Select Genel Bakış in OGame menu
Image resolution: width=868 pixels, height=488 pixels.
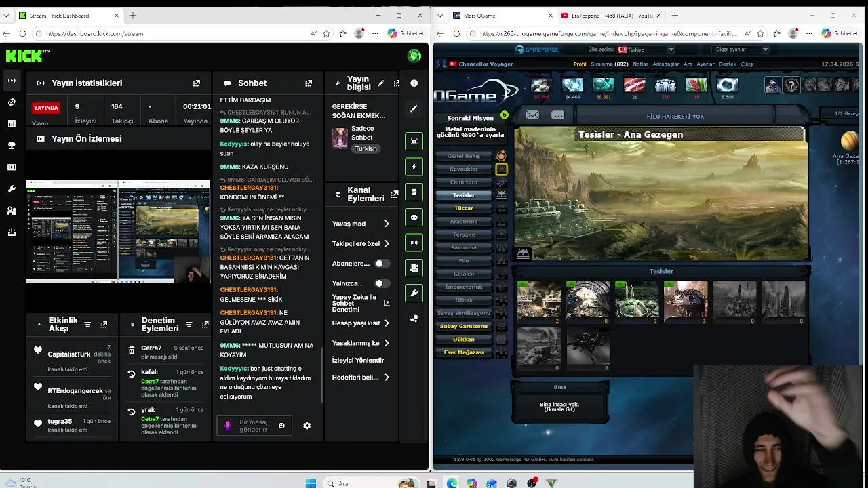tap(464, 156)
